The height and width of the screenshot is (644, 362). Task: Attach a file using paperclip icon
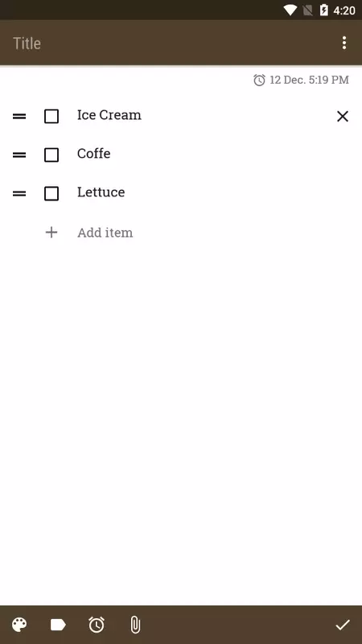[135, 625]
